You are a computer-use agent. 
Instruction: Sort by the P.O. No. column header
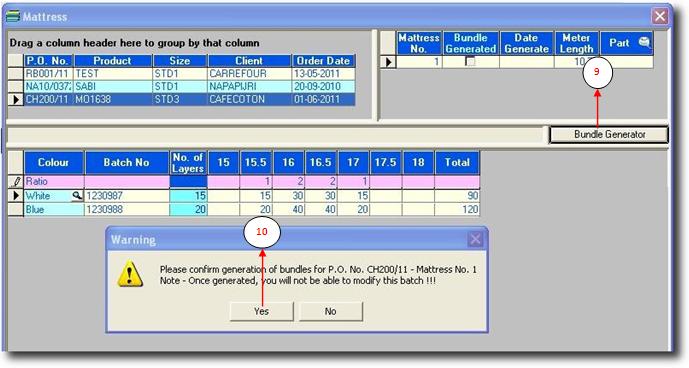(x=48, y=61)
